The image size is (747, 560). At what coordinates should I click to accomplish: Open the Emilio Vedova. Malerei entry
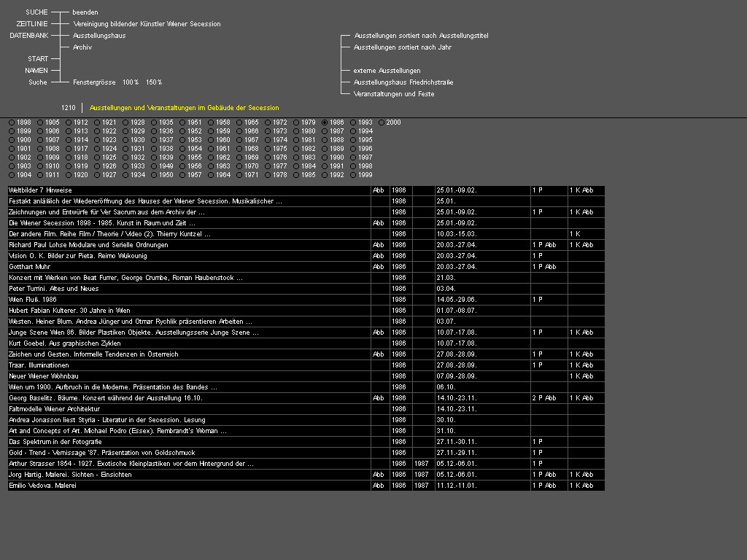43,486
